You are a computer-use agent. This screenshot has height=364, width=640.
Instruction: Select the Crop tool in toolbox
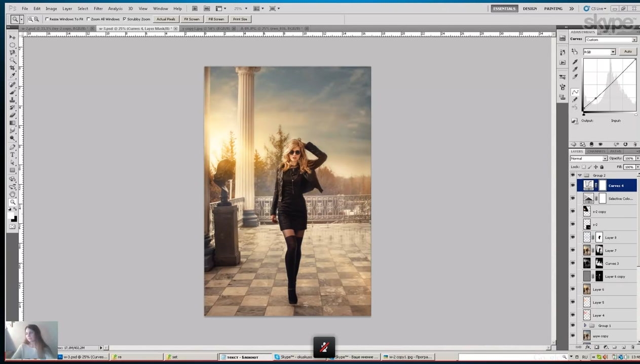13,68
